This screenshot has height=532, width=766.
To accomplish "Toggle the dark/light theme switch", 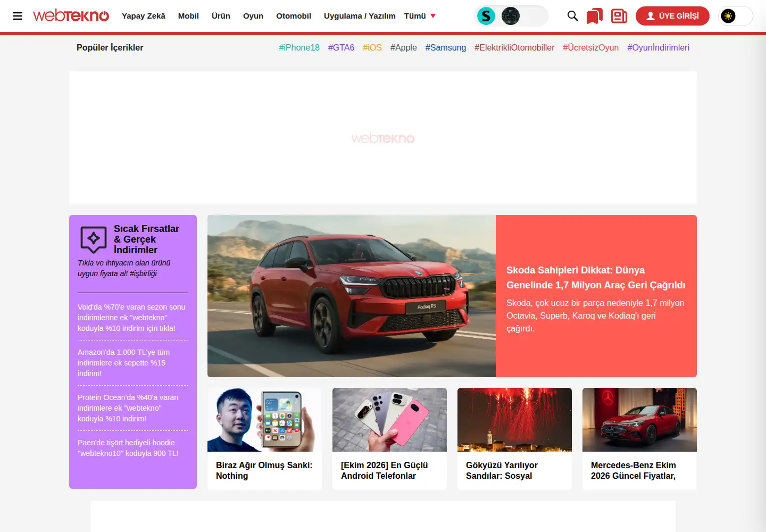I will 736,16.
